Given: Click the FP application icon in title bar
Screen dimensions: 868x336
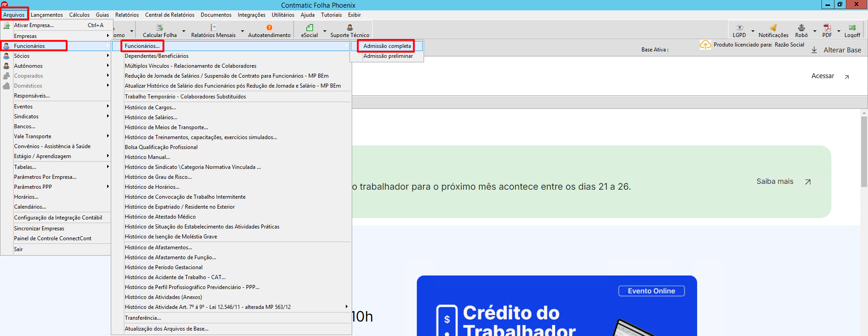Looking at the screenshot, I should coord(5,5).
